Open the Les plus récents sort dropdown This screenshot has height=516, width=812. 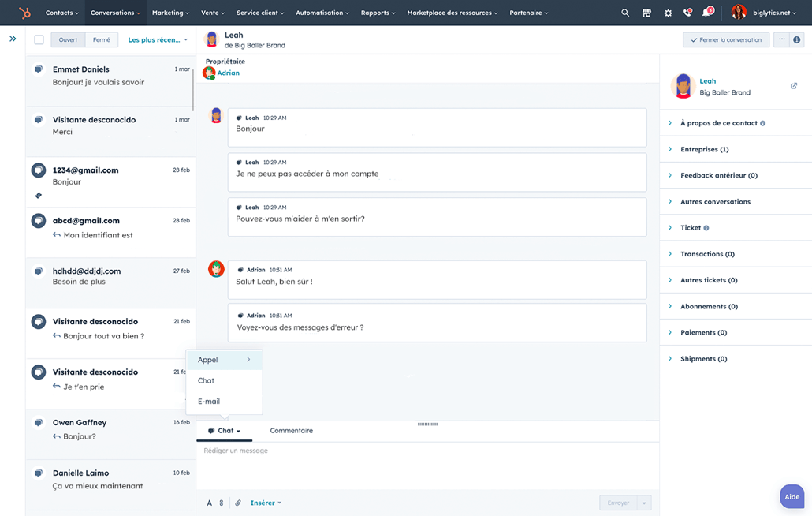click(158, 39)
